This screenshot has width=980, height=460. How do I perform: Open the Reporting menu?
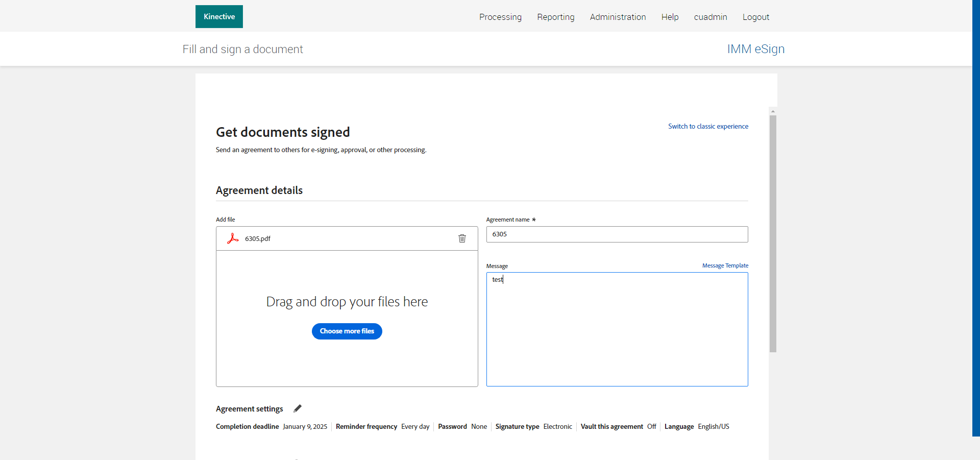(x=555, y=17)
